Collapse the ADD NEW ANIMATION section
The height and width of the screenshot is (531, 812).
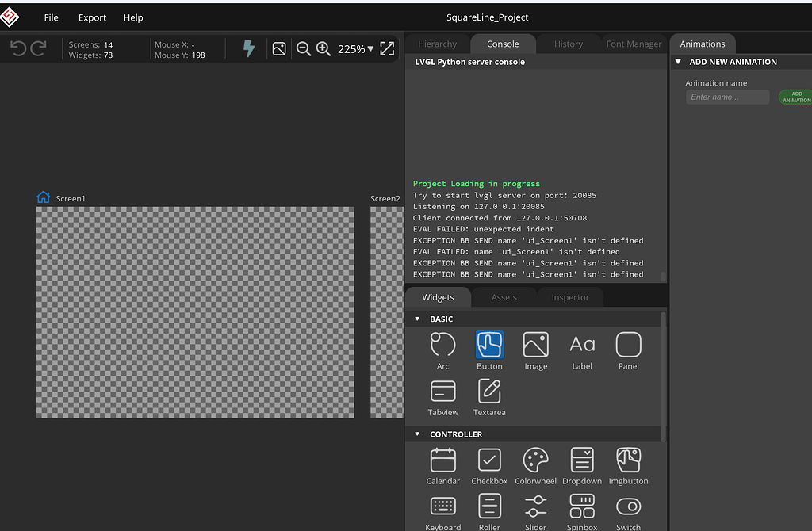pos(678,62)
